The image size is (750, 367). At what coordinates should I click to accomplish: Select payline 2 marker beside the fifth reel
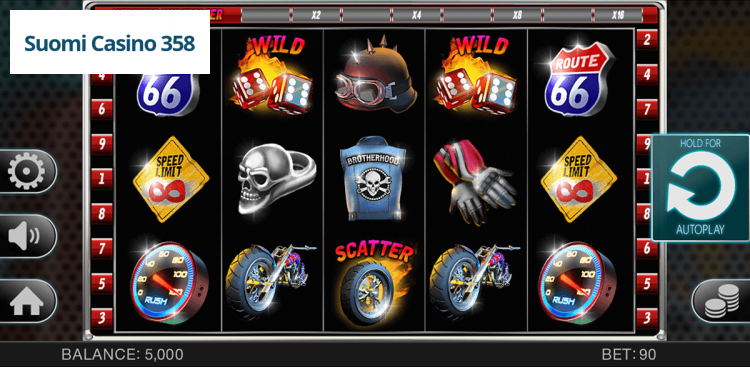click(647, 39)
